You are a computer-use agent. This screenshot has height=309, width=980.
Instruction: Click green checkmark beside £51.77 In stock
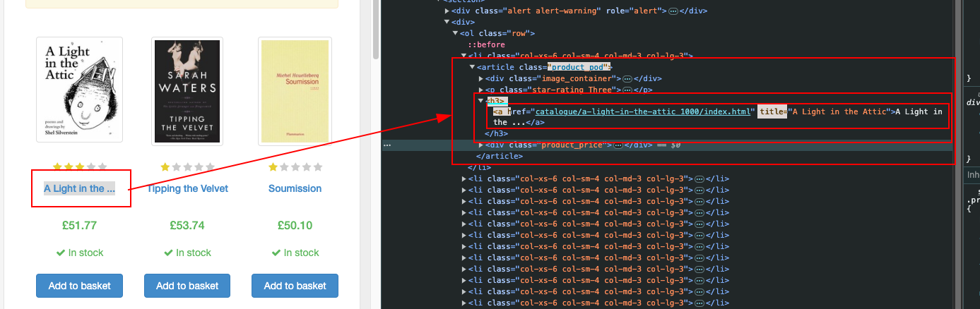click(x=61, y=253)
